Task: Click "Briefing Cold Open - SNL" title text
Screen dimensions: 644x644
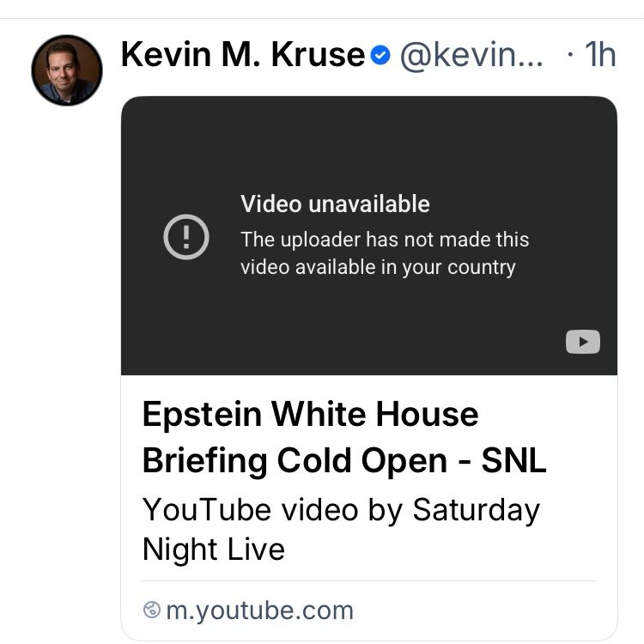Action: tap(344, 460)
